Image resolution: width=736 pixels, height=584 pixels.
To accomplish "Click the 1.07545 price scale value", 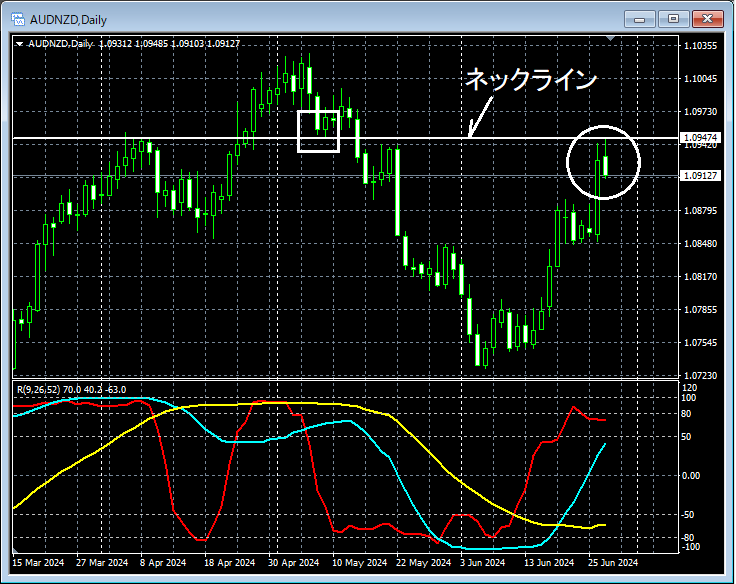I will [700, 343].
